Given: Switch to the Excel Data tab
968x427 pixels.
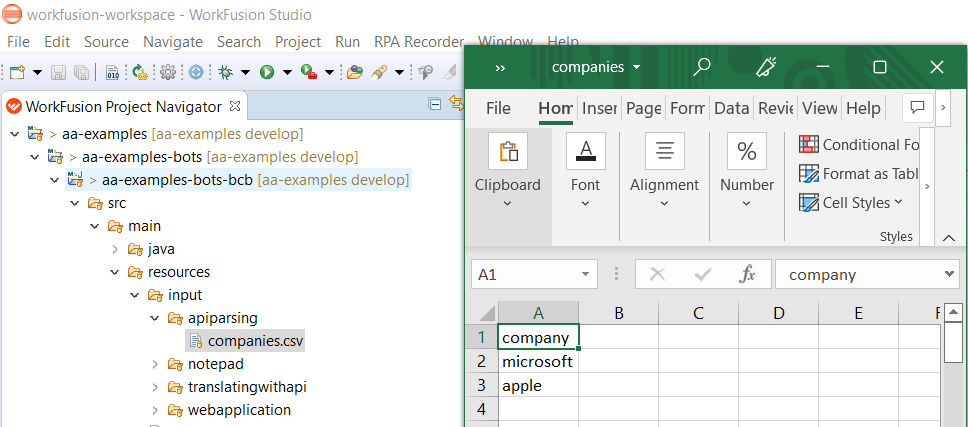Looking at the screenshot, I should point(732,108).
